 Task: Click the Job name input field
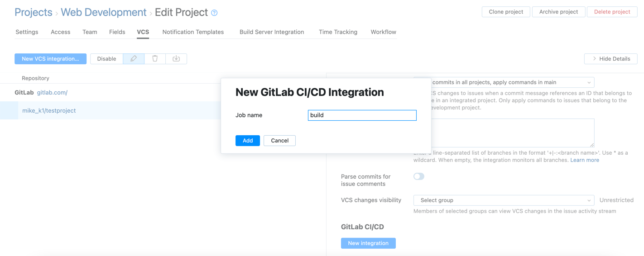[362, 115]
